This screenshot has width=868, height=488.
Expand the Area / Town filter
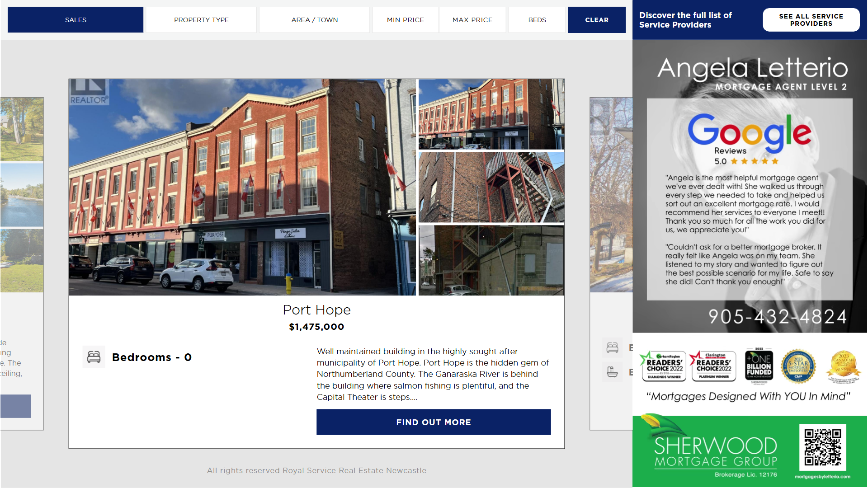pyautogui.click(x=315, y=20)
